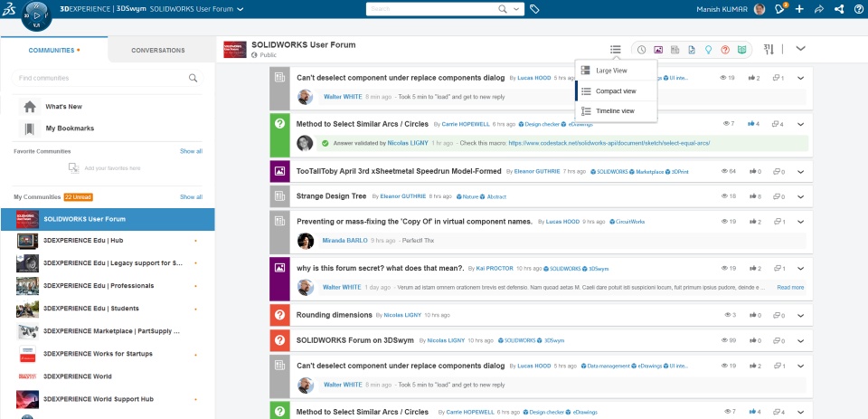The image size is (868, 419).
Task: Select Compact view menu option
Action: [616, 90]
